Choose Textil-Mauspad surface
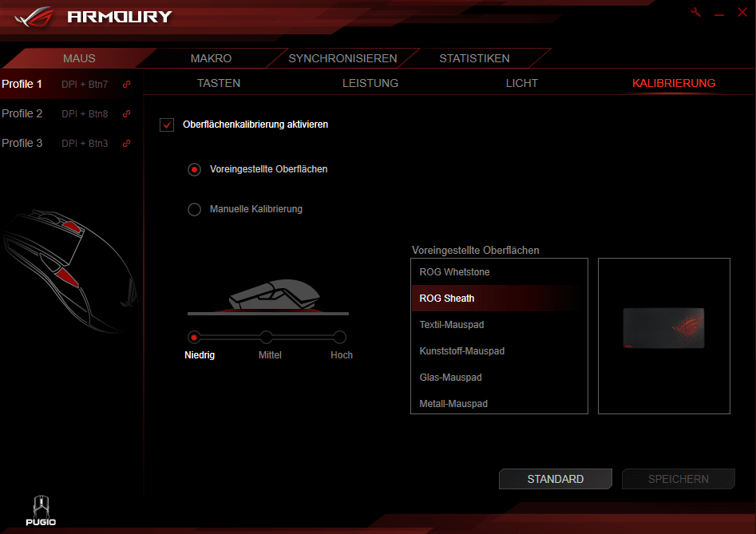Image resolution: width=756 pixels, height=534 pixels. [499, 325]
